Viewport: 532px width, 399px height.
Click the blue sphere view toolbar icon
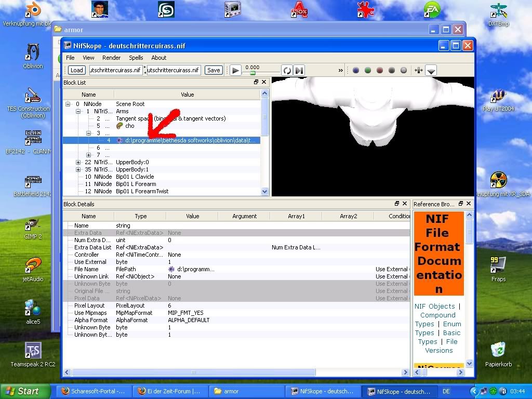[356, 70]
